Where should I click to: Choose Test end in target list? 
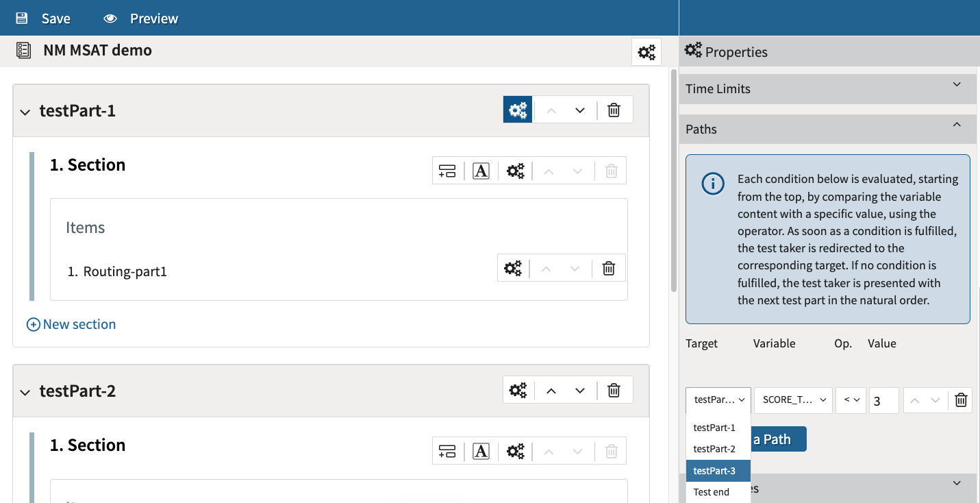[x=712, y=492]
